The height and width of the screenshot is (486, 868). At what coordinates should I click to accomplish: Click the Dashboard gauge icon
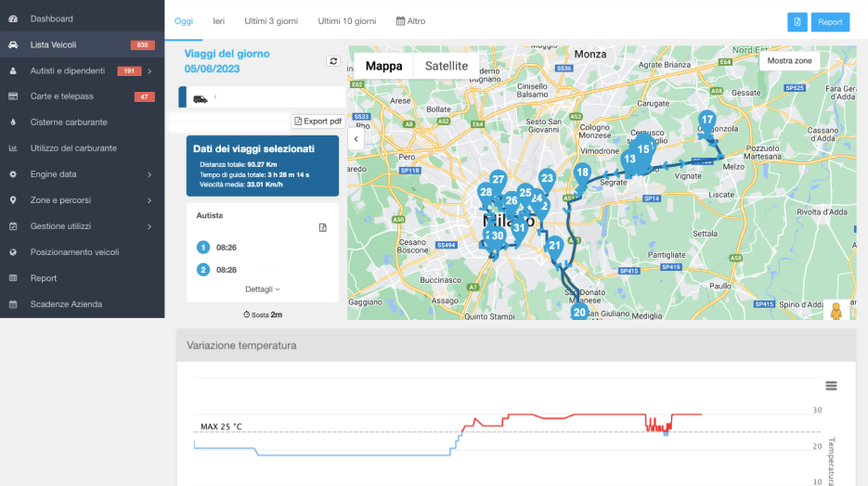tap(13, 19)
